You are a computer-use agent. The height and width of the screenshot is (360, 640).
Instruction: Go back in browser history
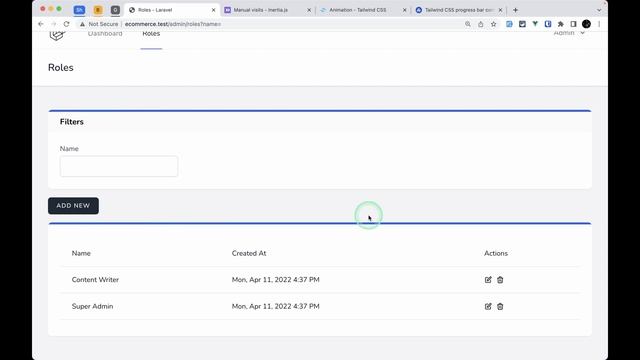pyautogui.click(x=41, y=24)
